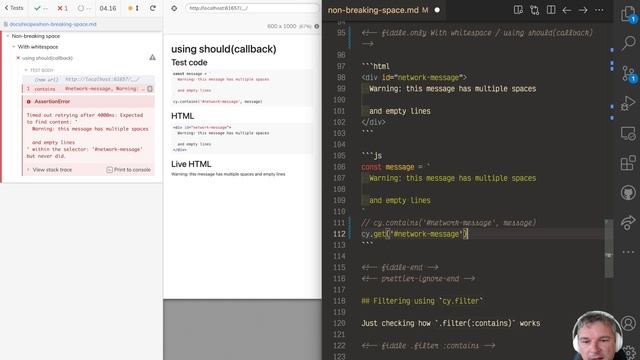
Task: Collapse the failed using should(callback) test
Action: point(47,58)
